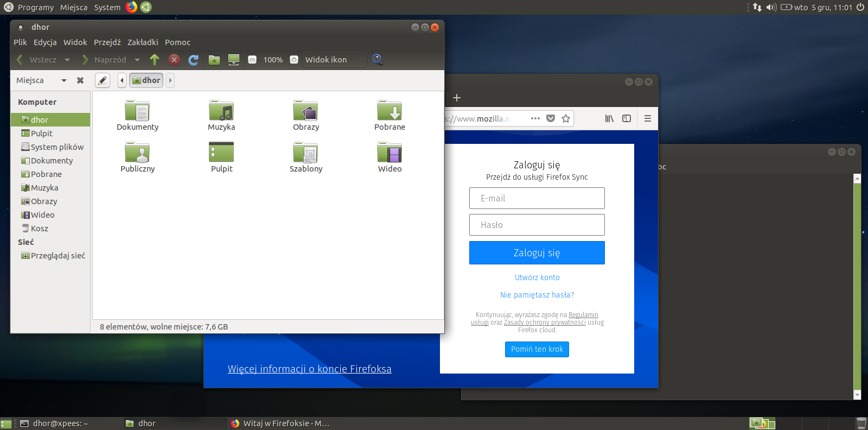Launch Firefox from the top panel
The height and width of the screenshot is (430, 868).
pyautogui.click(x=132, y=7)
